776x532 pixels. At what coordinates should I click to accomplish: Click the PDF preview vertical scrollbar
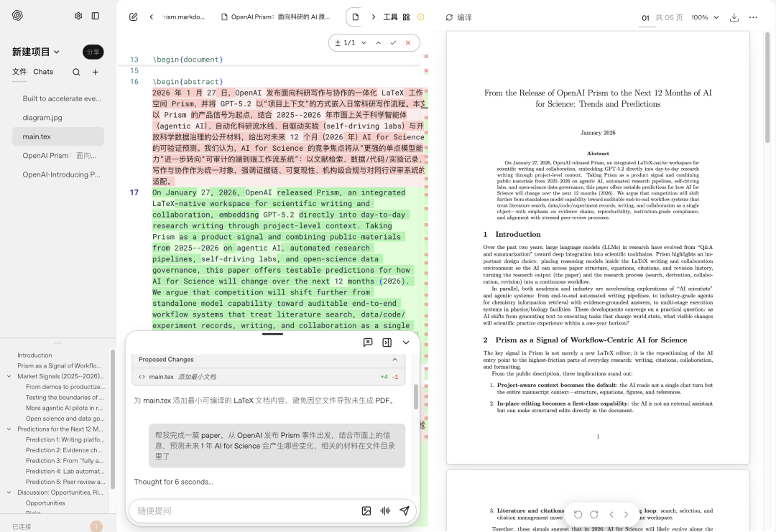[767, 87]
